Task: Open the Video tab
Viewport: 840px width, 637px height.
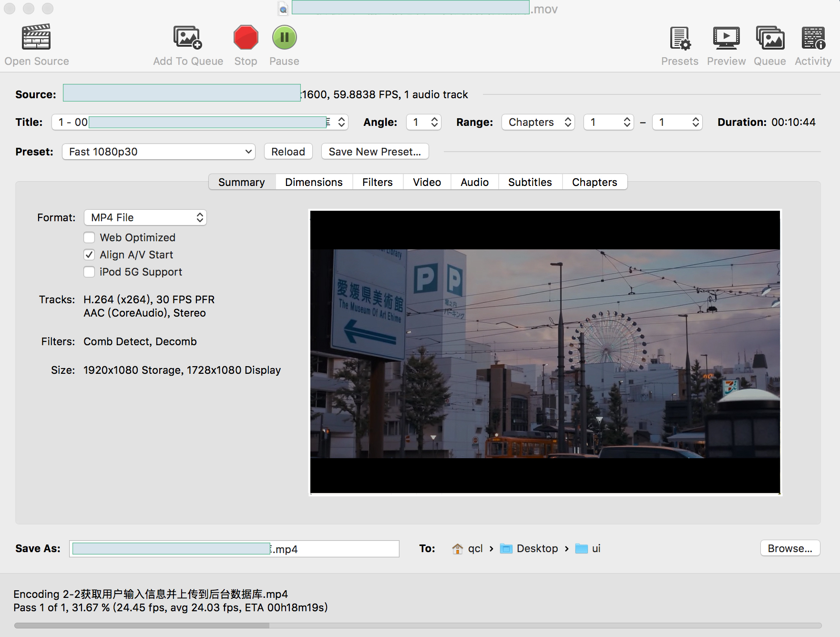Action: (427, 182)
